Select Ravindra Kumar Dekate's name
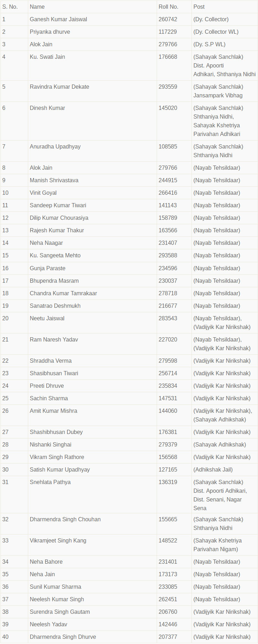This screenshot has width=258, height=644. (60, 87)
